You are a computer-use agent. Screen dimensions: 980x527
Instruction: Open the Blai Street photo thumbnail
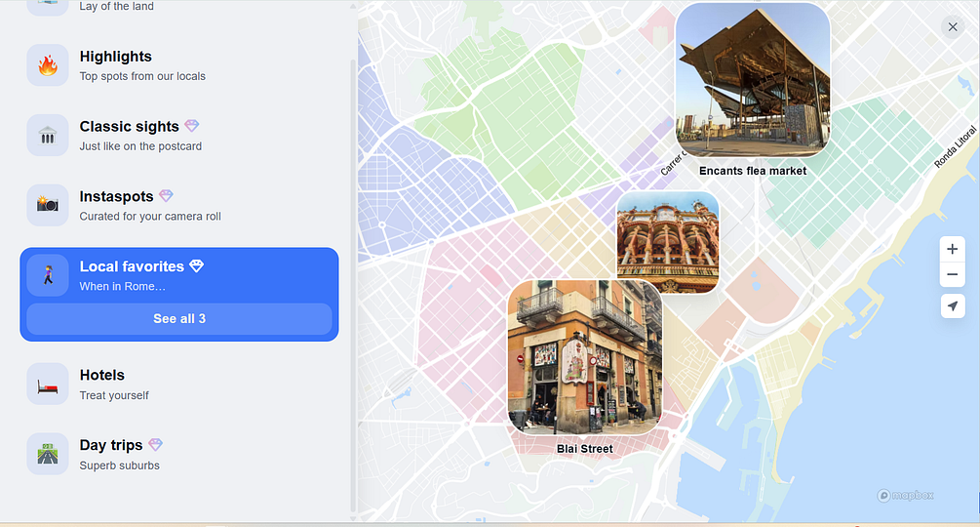pyautogui.click(x=585, y=357)
